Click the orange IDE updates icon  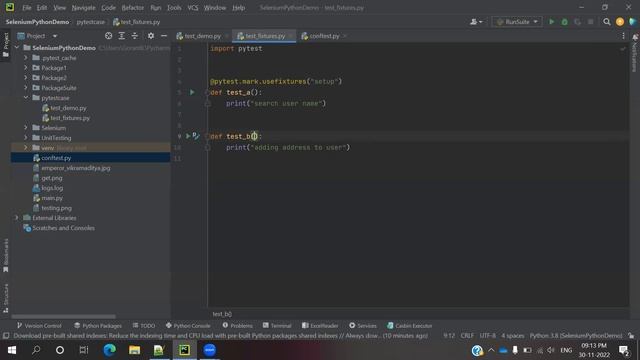[620, 22]
